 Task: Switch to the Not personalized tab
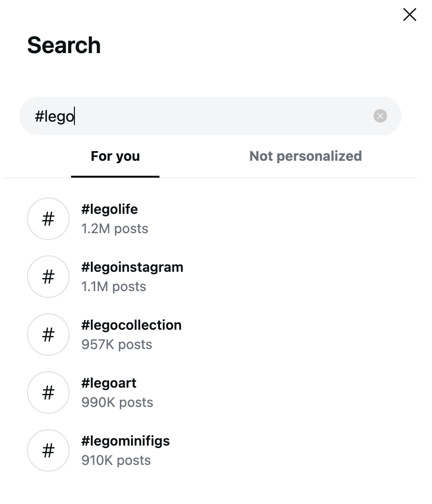[305, 156]
